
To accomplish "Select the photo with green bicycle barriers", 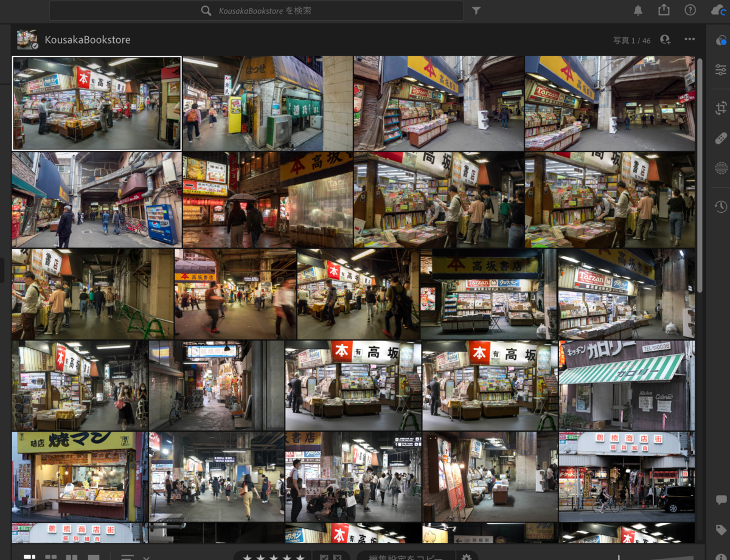I will pyautogui.click(x=92, y=294).
